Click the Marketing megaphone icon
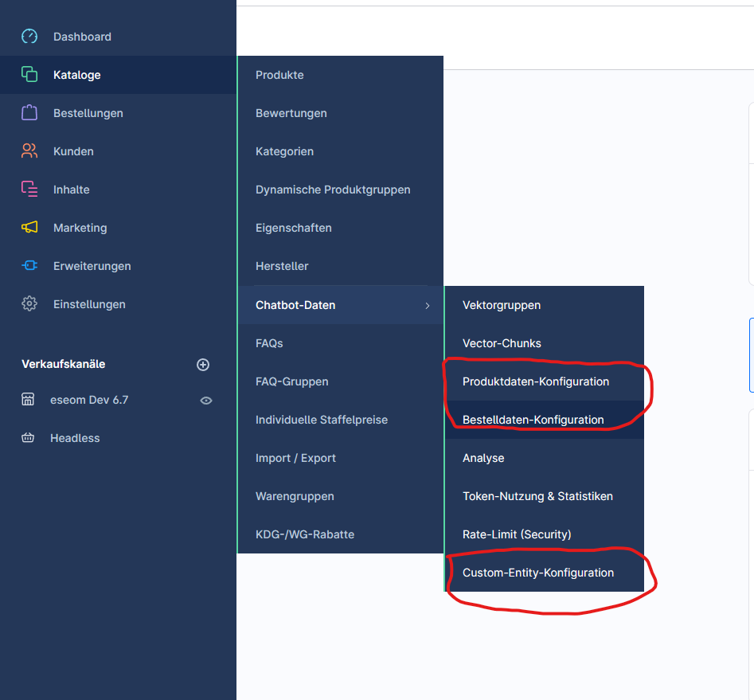754x700 pixels. pos(29,228)
